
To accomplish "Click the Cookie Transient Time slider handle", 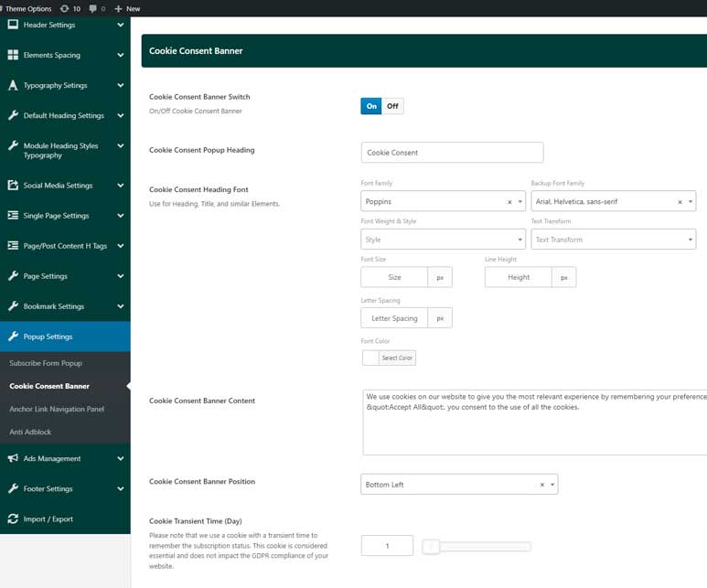I will pos(431,547).
